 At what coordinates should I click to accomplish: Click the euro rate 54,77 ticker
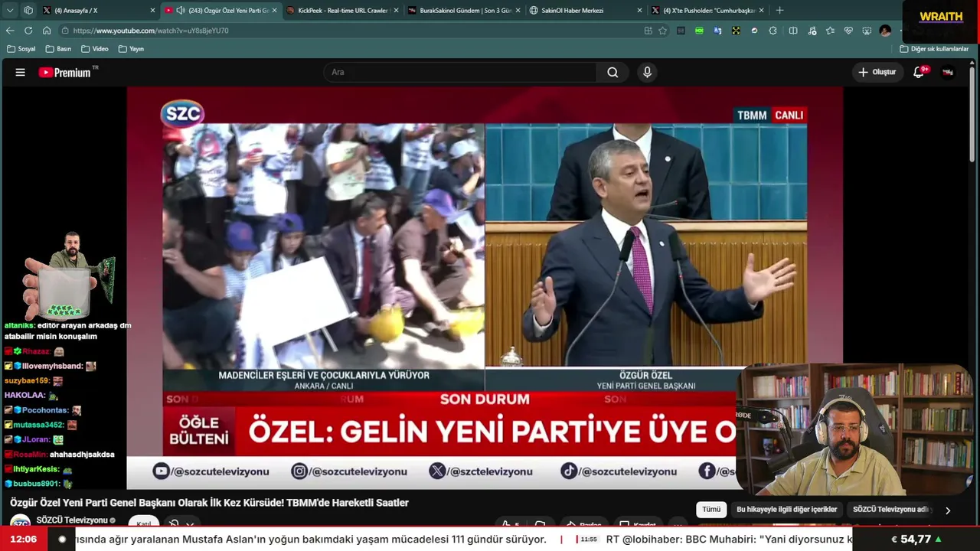point(916,540)
